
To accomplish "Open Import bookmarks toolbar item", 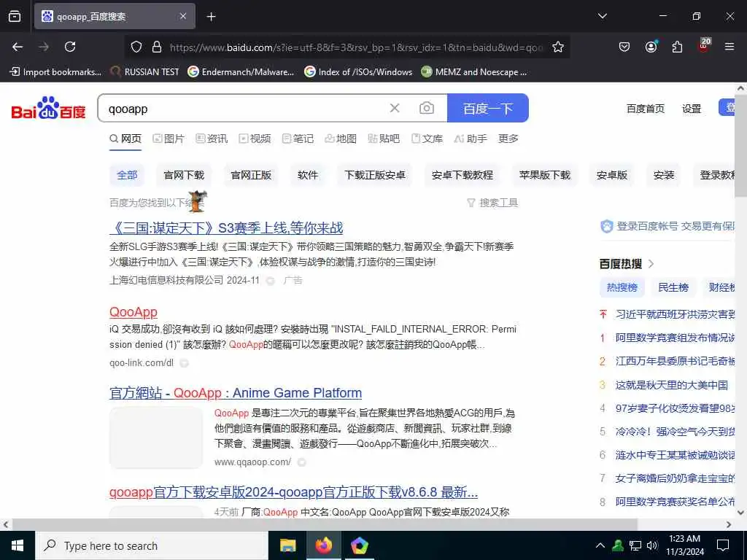I will click(55, 72).
